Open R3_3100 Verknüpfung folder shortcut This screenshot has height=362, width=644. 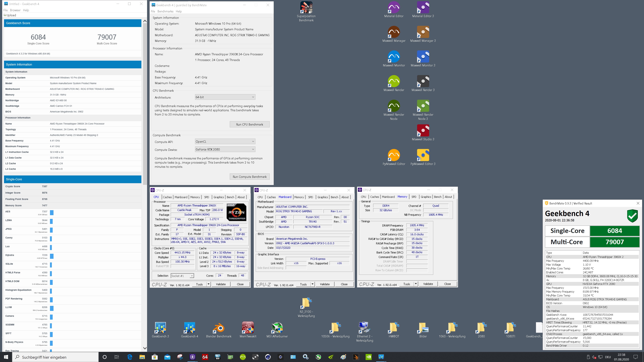tap(306, 307)
